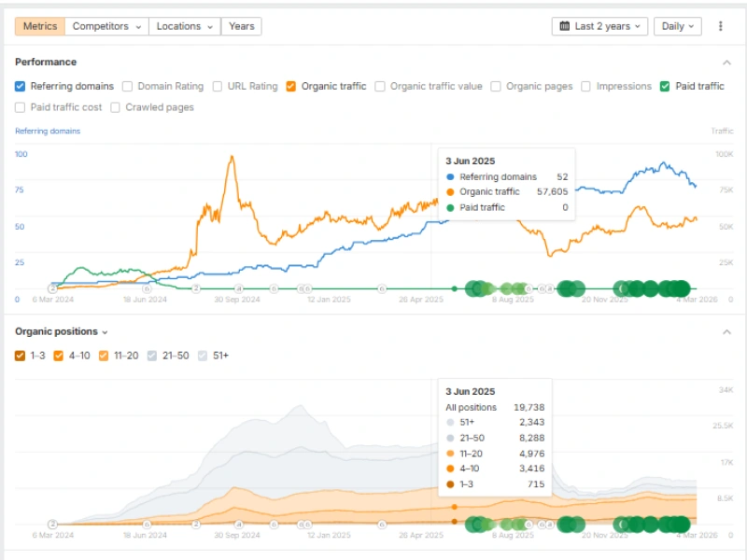The image size is (747, 560).
Task: Enable the Domain Rating checkbox
Action: coord(128,86)
